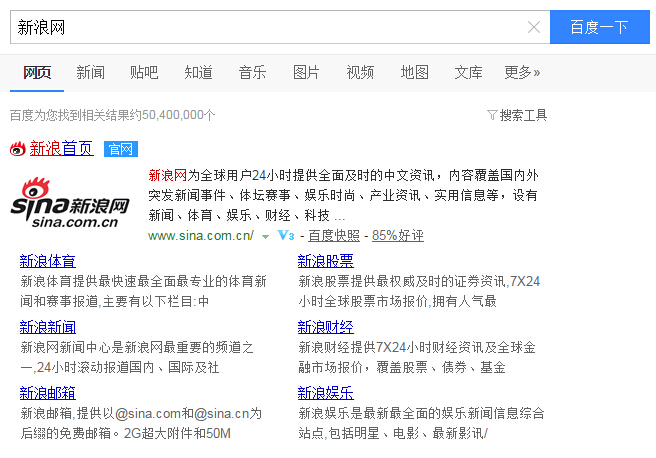Open the 百度快照 cached page link
Viewport: 656px width, 458px height.
click(x=333, y=236)
